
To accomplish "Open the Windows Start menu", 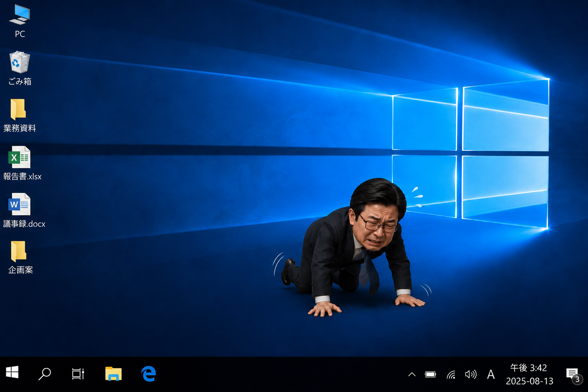I will tap(12, 372).
